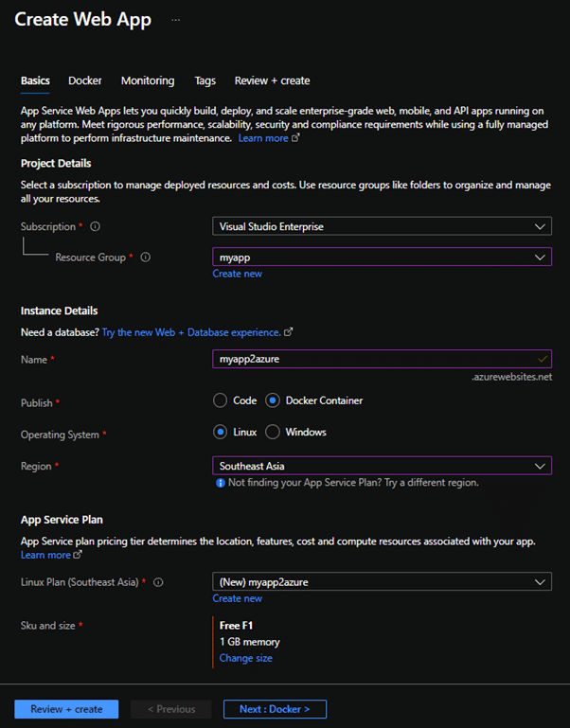Screen dimensions: 570x728
Task: Click the Name field containing myapp2azure
Action: [x=374, y=360]
